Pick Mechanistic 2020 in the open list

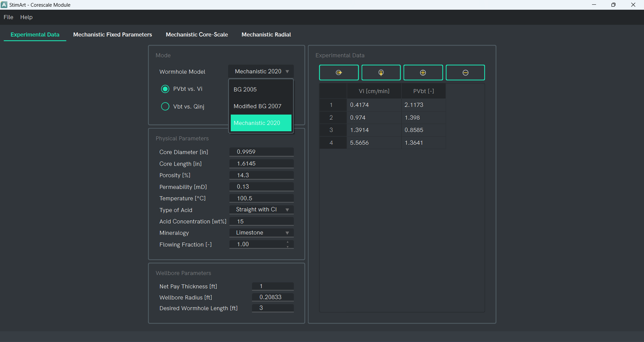point(261,123)
